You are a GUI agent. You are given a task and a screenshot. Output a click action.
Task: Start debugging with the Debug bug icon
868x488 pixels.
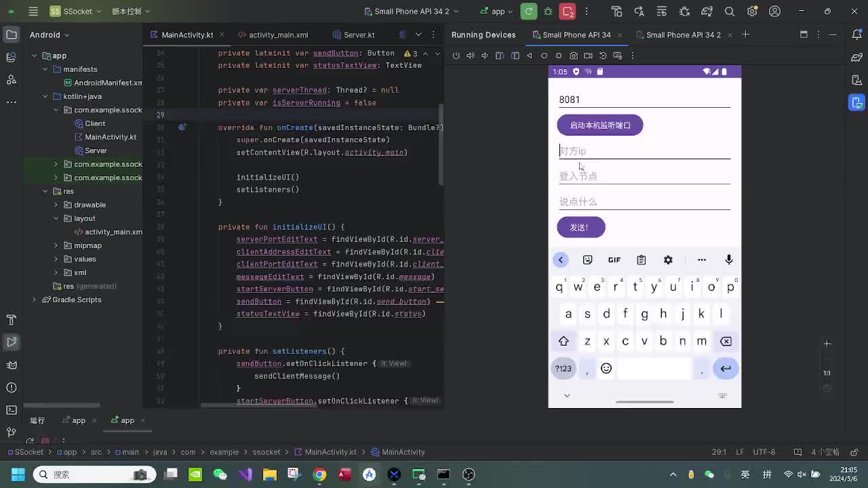pyautogui.click(x=548, y=12)
